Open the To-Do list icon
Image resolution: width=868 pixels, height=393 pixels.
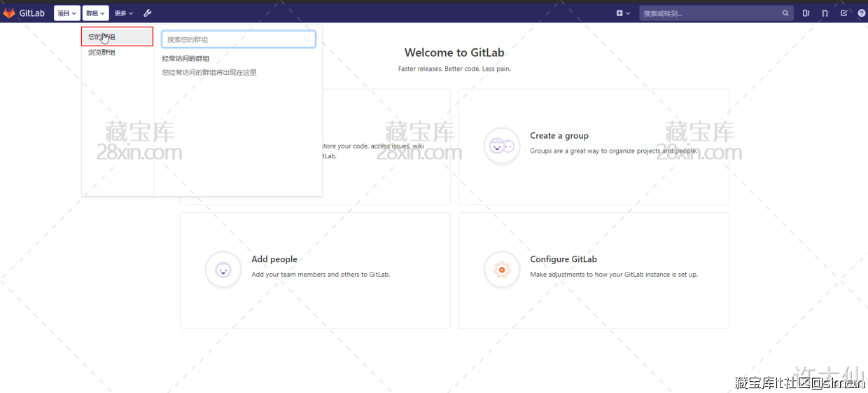(x=843, y=13)
